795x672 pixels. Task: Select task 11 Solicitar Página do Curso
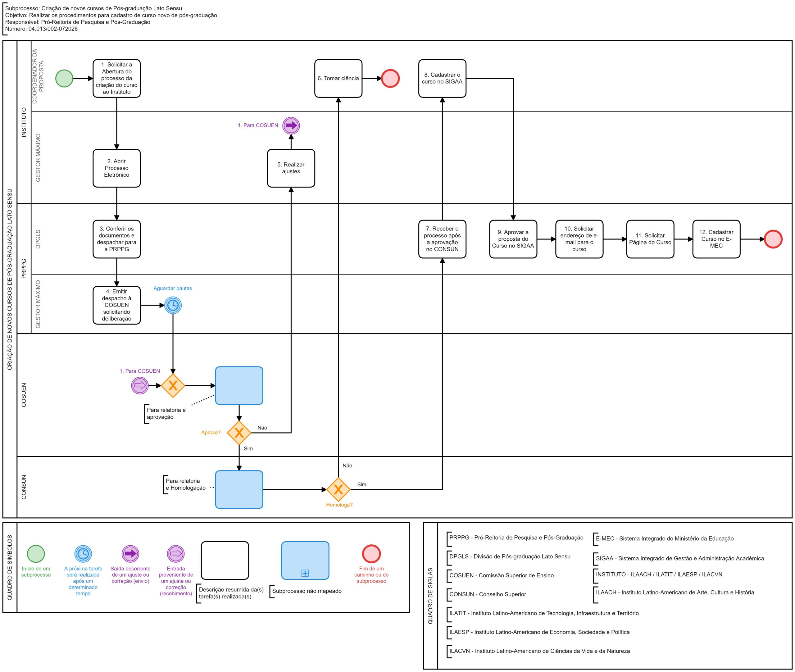coord(650,239)
